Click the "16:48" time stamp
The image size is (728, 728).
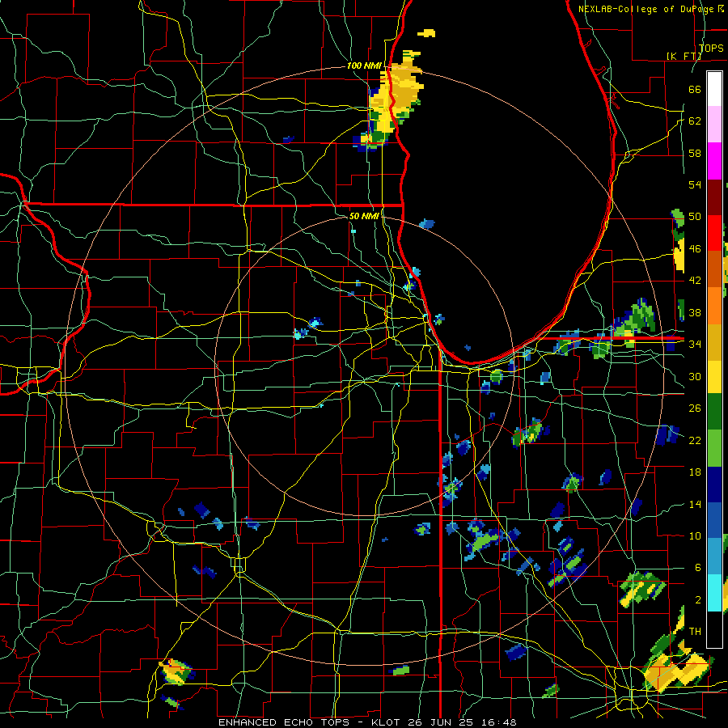500,722
